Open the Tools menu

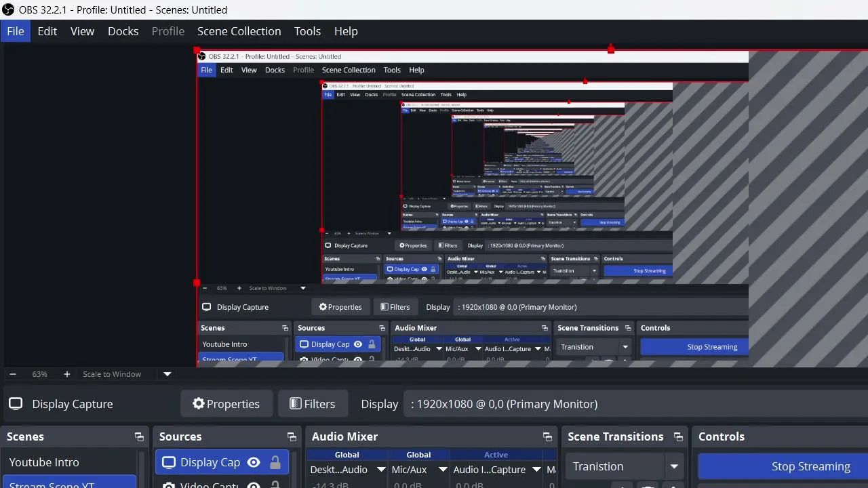[x=307, y=31]
